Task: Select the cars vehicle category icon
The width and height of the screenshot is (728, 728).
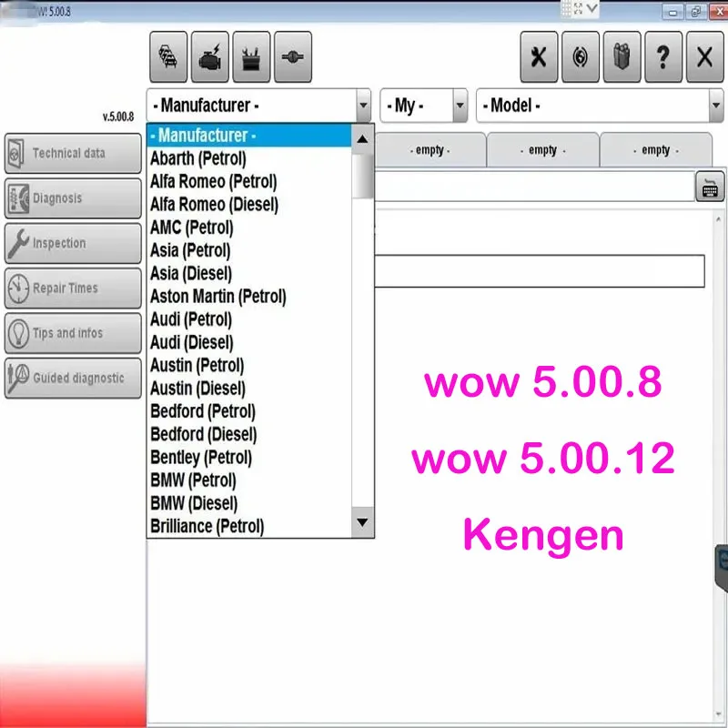Action: (x=168, y=57)
